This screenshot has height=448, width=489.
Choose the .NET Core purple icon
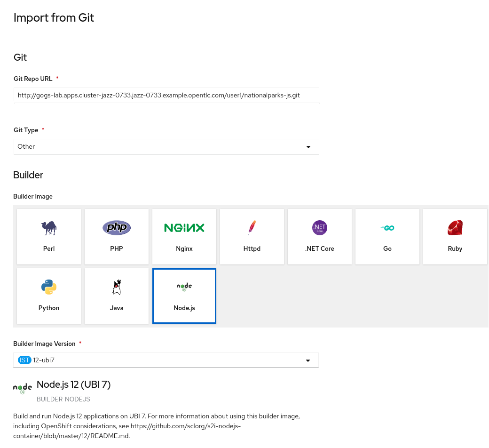[x=320, y=228]
